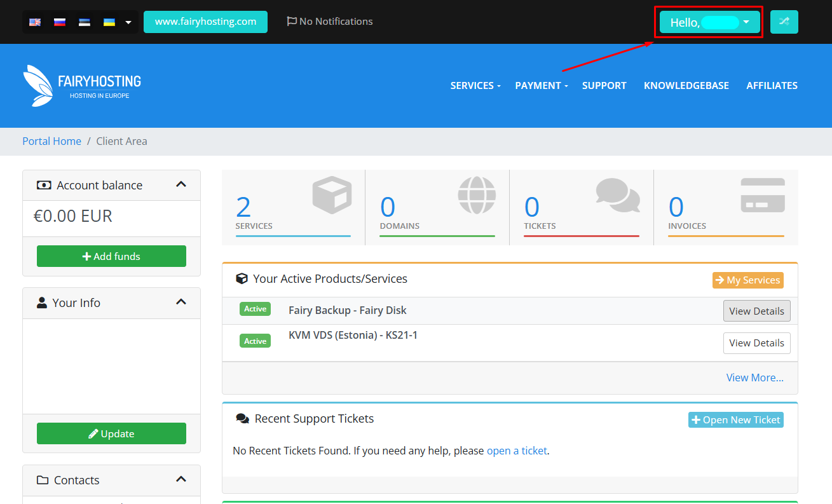The height and width of the screenshot is (504, 832).
Task: Open the Services menu
Action: click(475, 85)
